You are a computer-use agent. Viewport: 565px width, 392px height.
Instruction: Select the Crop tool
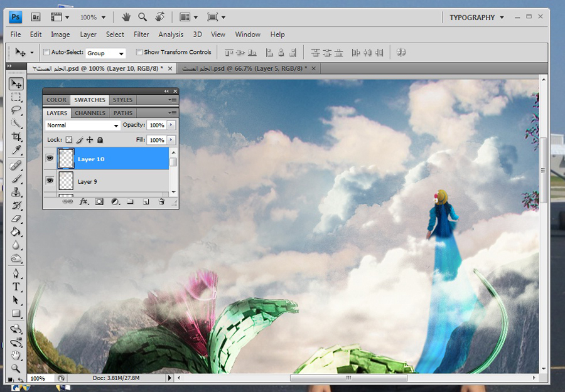(16, 137)
